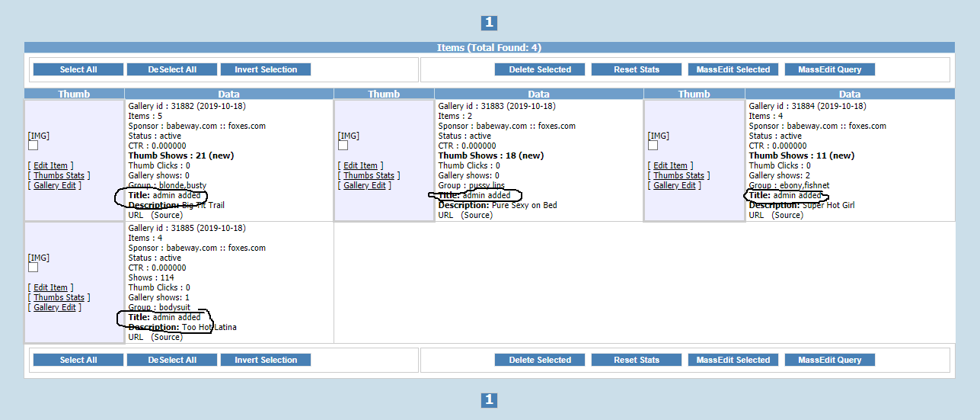Tick the checkbox for gallery 31882
This screenshot has height=420, width=980.
coord(33,146)
